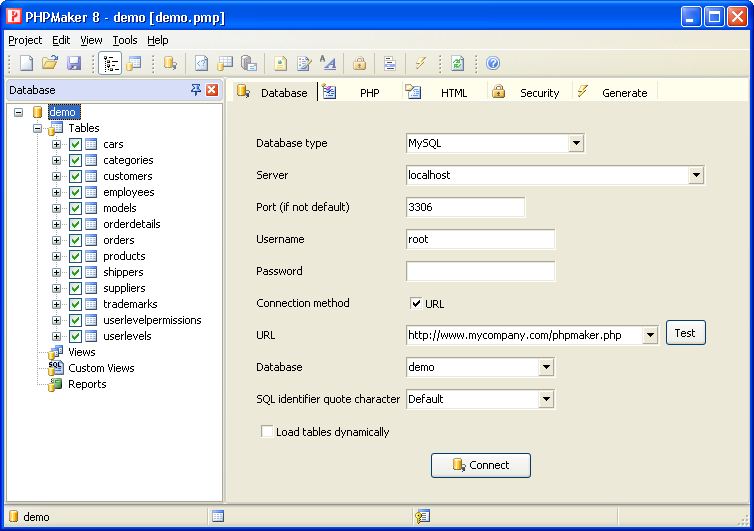Click the database connect cylinder toolbar icon
The height and width of the screenshot is (531, 754).
(170, 63)
